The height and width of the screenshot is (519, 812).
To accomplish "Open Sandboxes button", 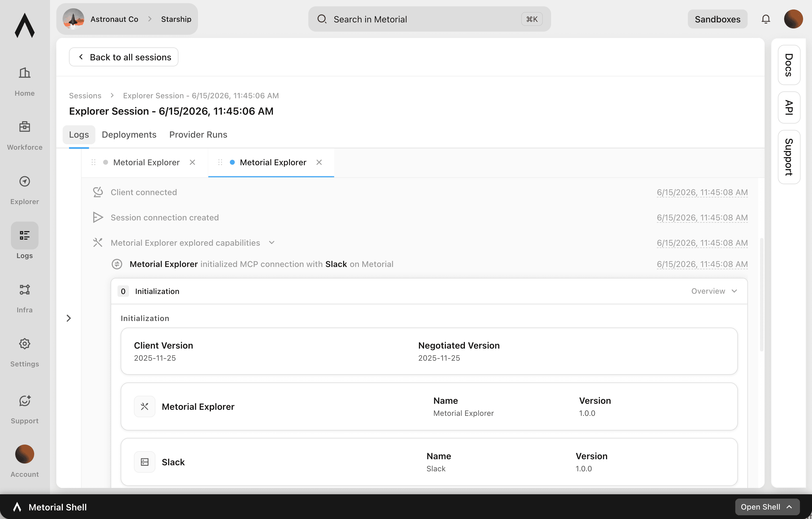I will [717, 19].
